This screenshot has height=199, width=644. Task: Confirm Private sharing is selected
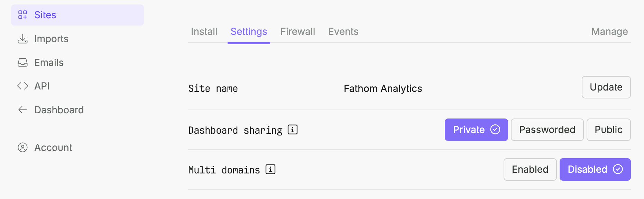click(x=476, y=130)
